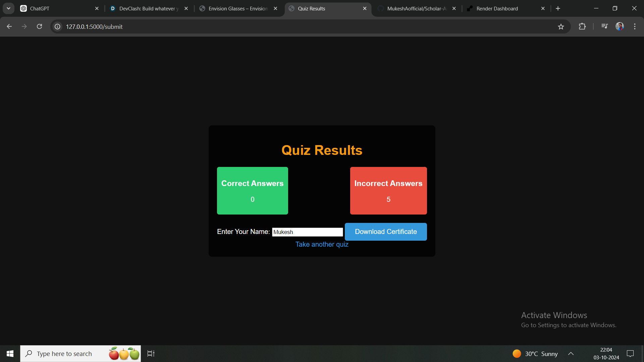This screenshot has width=644, height=362.
Task: Switch to the ChatGPT tab
Action: pos(57,8)
